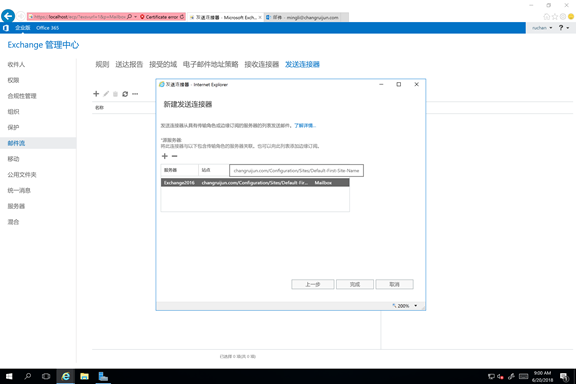Click the 服务器 column header in the dialog
Image resolution: width=576 pixels, height=384 pixels.
[179, 170]
